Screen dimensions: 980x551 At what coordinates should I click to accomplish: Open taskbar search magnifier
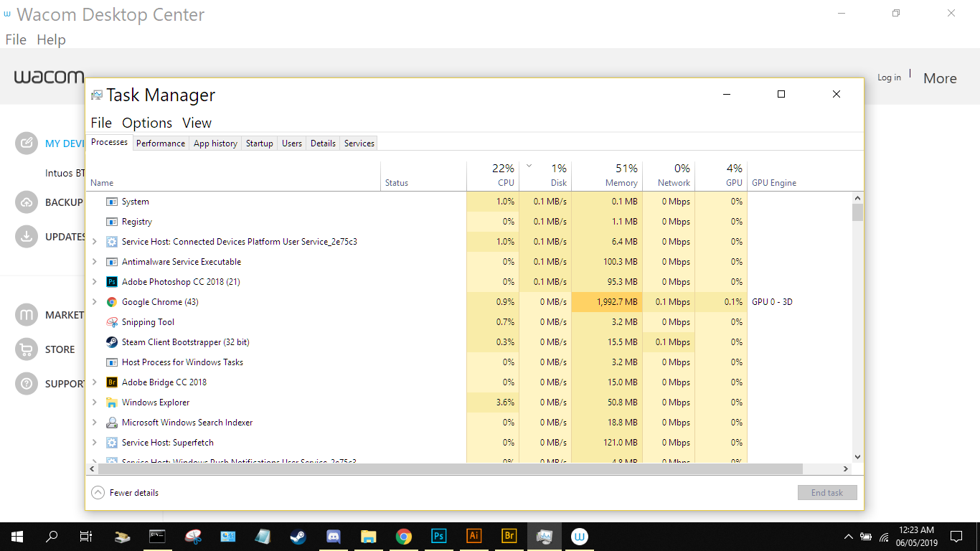pos(52,536)
